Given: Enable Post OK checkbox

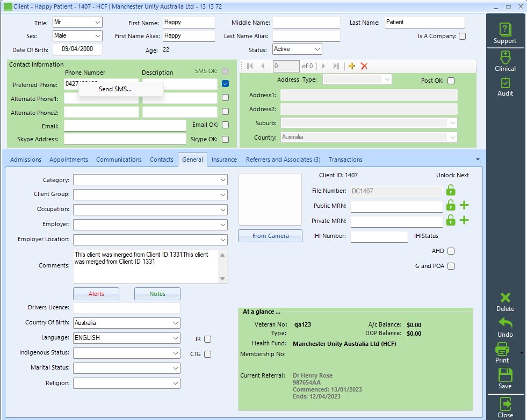Looking at the screenshot, I should tap(451, 81).
